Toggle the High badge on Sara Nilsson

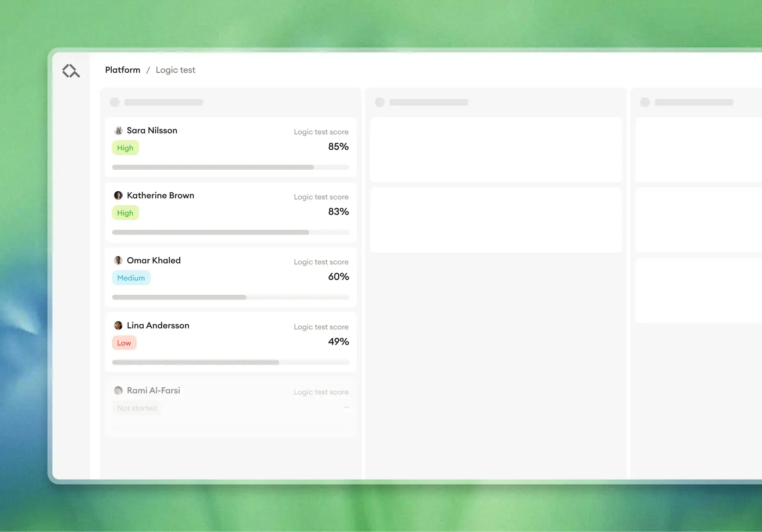point(125,148)
